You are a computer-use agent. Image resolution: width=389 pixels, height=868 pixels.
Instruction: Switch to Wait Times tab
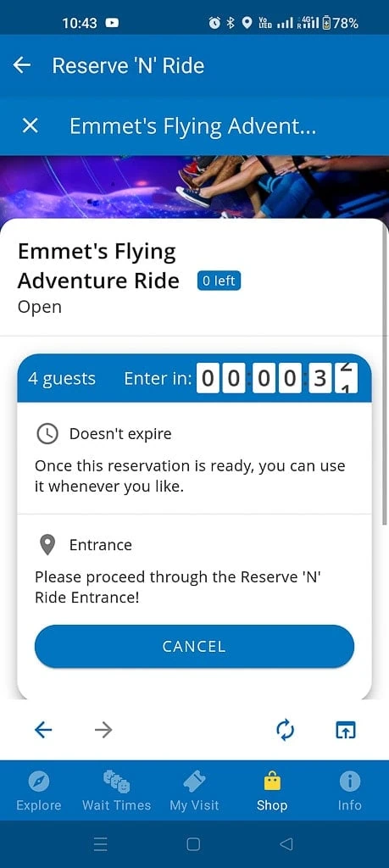pos(116,792)
